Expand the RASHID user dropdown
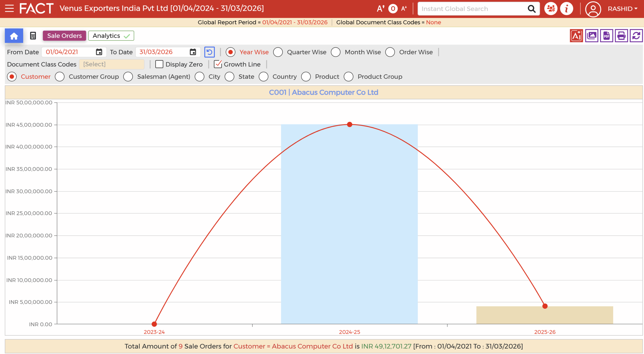This screenshot has width=644, height=354. tap(622, 9)
